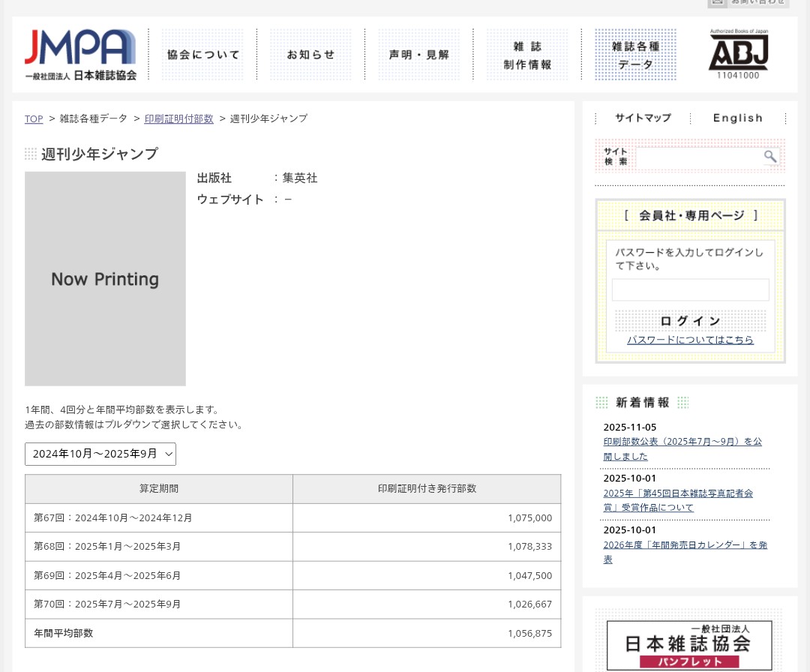Follow the 印刷証明付部数 breadcrumb link
The image size is (810, 672).
178,118
